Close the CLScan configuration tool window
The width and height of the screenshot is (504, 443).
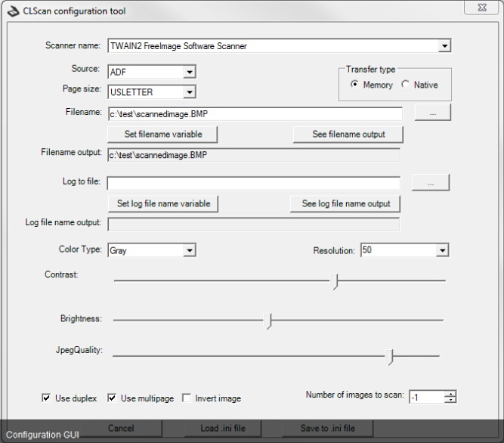point(482,8)
